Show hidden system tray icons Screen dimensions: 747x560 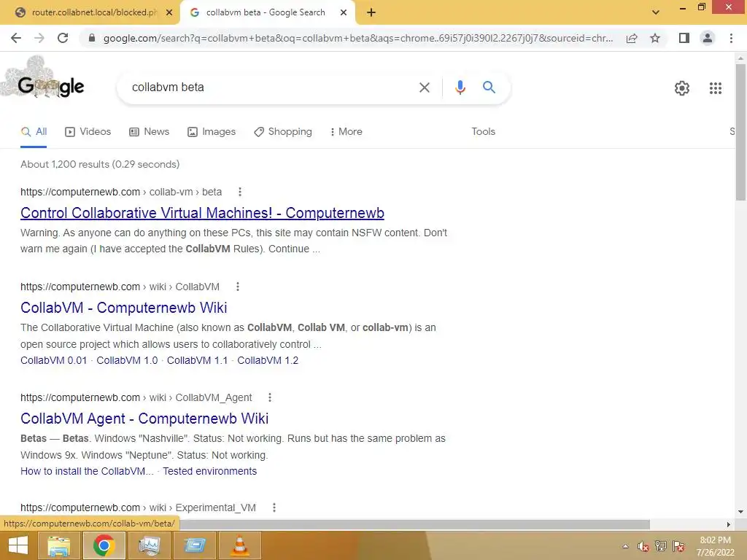tap(625, 546)
